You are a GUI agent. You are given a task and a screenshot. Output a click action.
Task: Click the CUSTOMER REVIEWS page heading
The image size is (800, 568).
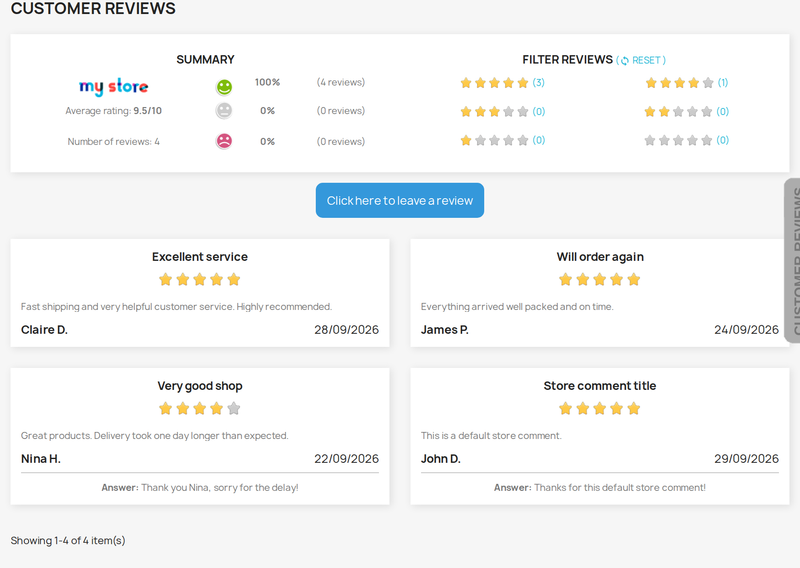pyautogui.click(x=93, y=8)
